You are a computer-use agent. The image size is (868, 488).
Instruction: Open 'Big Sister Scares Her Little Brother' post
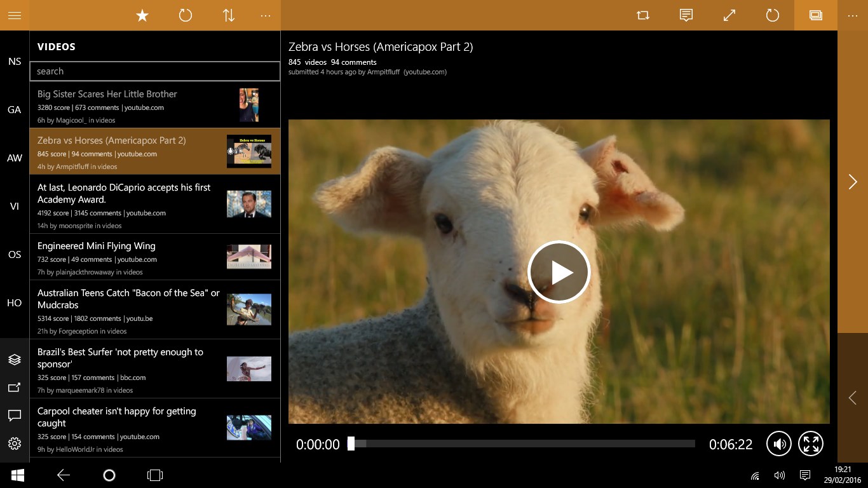(x=155, y=105)
